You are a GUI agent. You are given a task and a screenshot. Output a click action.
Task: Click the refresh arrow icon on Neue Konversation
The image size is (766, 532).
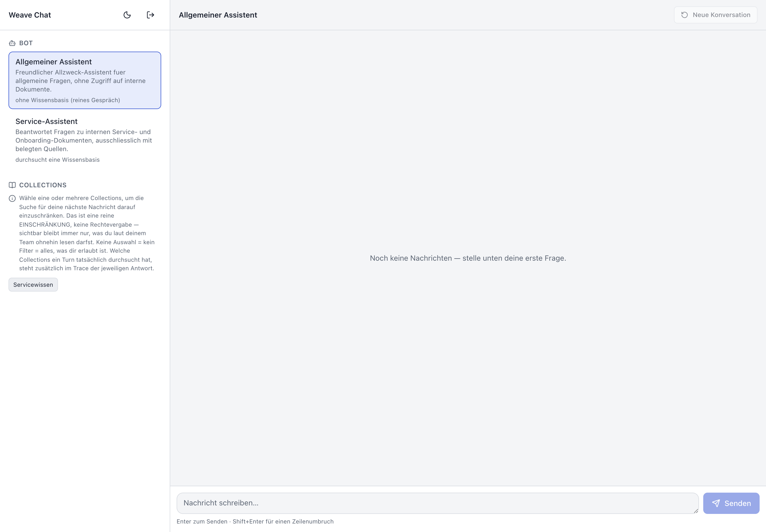[685, 15]
